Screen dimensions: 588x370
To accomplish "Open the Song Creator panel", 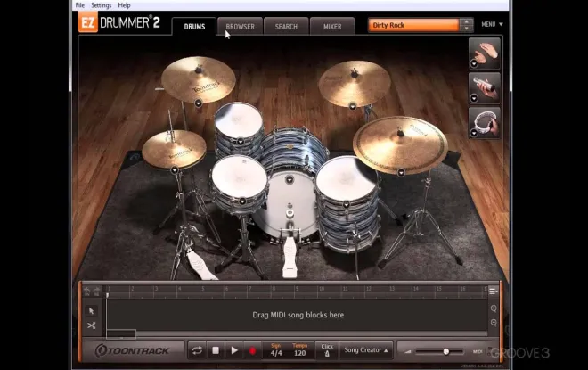I will pyautogui.click(x=366, y=350).
